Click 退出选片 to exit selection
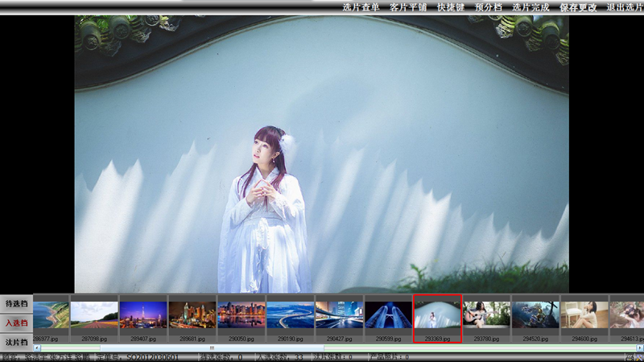This screenshot has width=644, height=362. (x=625, y=7)
